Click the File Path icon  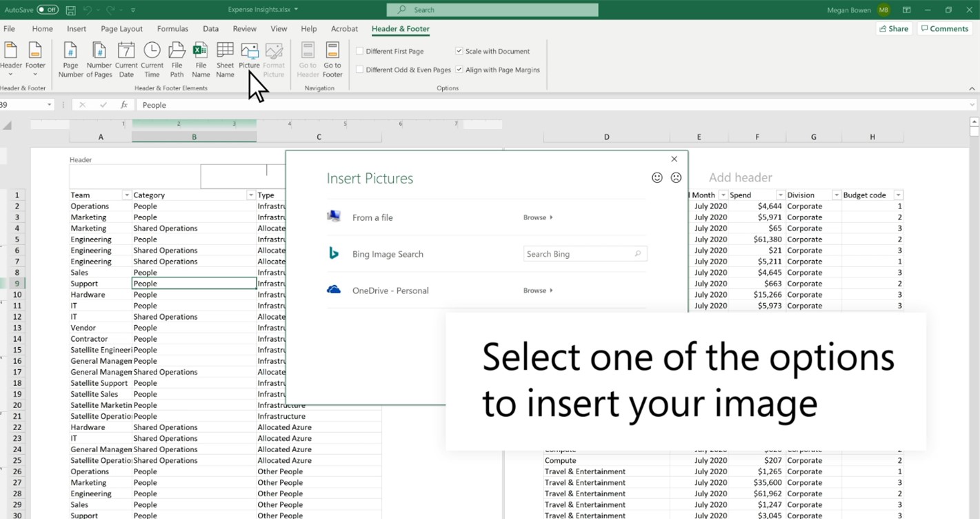point(177,58)
